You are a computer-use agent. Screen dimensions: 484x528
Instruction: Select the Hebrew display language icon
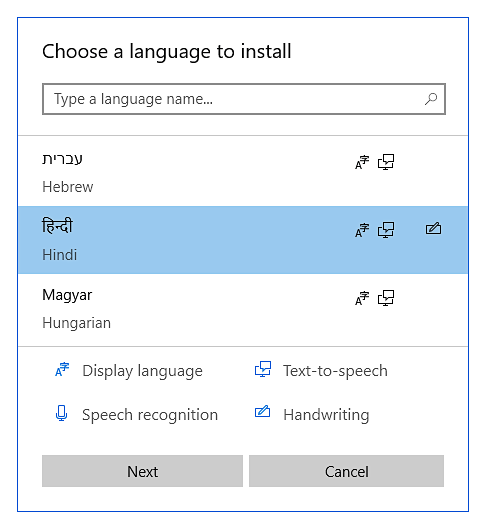[362, 162]
